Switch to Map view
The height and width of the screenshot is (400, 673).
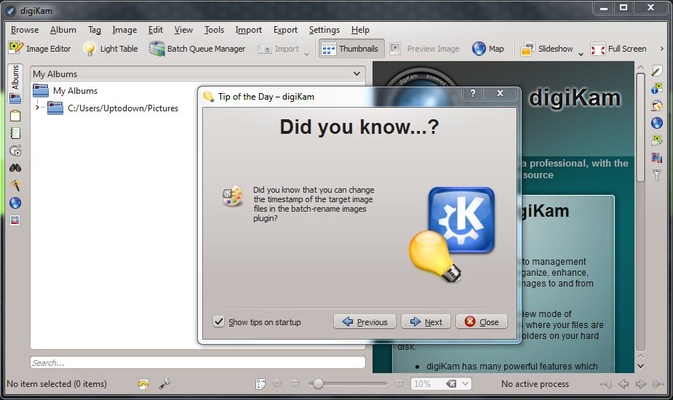click(488, 48)
